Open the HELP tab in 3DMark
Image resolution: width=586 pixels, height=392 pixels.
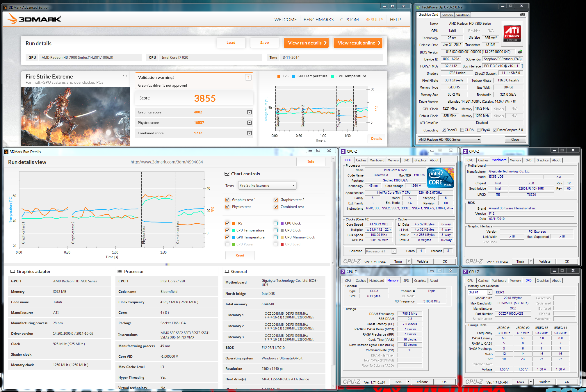coord(395,20)
